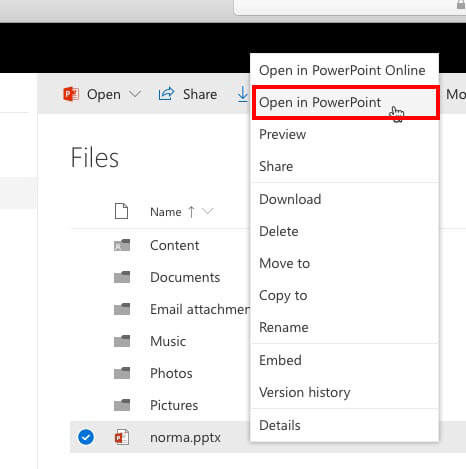Image resolution: width=466 pixels, height=469 pixels.
Task: Open Version history from context menu
Action: (x=344, y=392)
